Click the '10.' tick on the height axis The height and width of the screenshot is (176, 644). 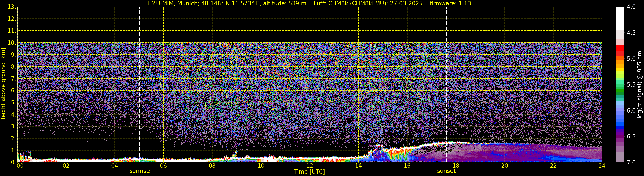(12, 43)
